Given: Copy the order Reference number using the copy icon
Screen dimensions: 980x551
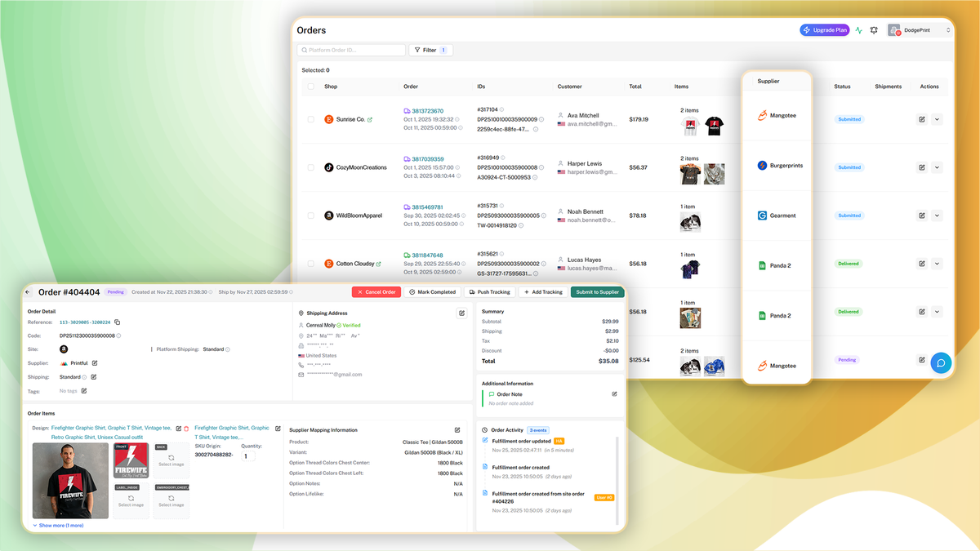Looking at the screenshot, I should (x=117, y=322).
